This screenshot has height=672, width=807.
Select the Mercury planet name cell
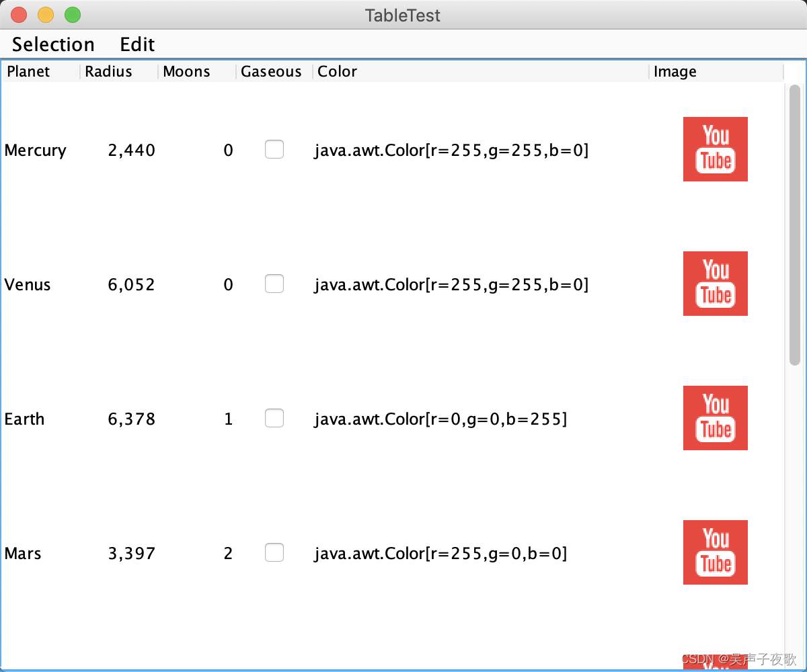(36, 150)
